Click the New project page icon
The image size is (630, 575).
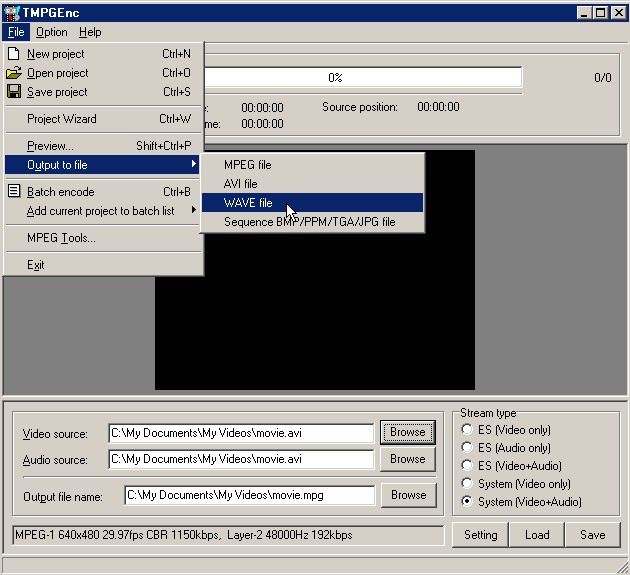click(x=14, y=53)
